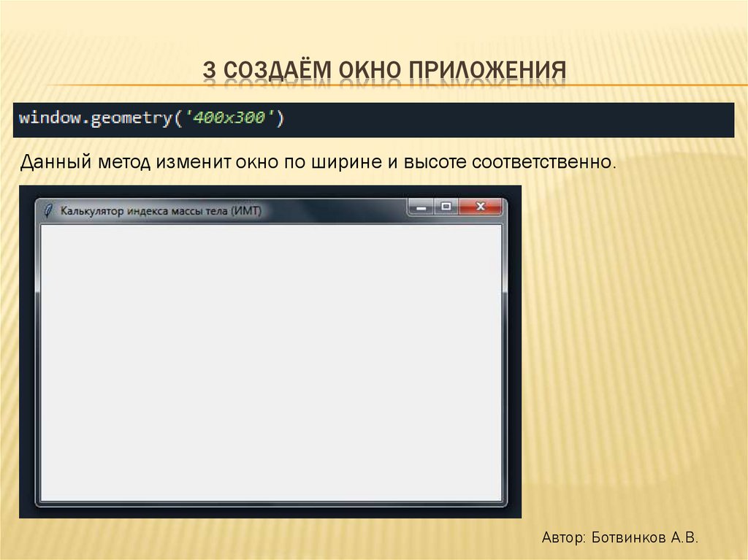748x560 pixels.
Task: Minimize the Калькулятор индекса массы тела window
Action: coord(421,207)
